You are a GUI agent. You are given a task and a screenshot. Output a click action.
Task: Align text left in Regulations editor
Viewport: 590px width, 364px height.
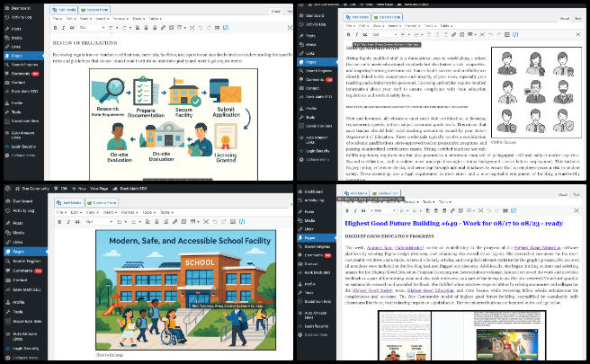[x=138, y=28]
